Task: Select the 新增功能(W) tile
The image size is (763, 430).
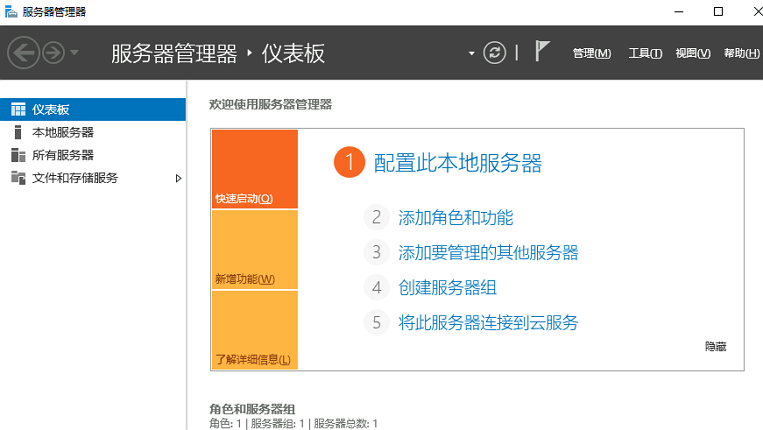Action: [x=254, y=249]
